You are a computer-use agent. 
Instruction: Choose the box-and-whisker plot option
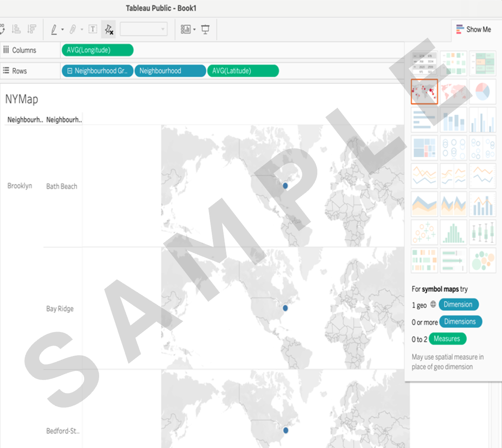click(482, 232)
